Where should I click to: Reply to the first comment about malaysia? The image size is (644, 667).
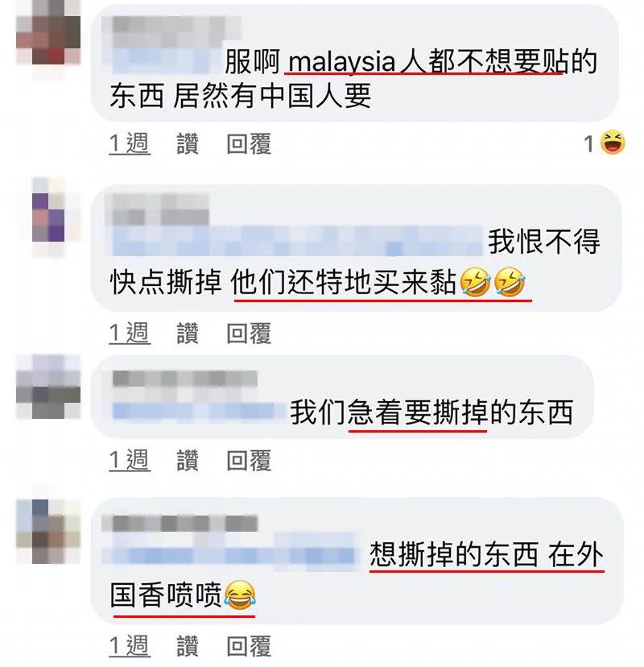tap(249, 143)
